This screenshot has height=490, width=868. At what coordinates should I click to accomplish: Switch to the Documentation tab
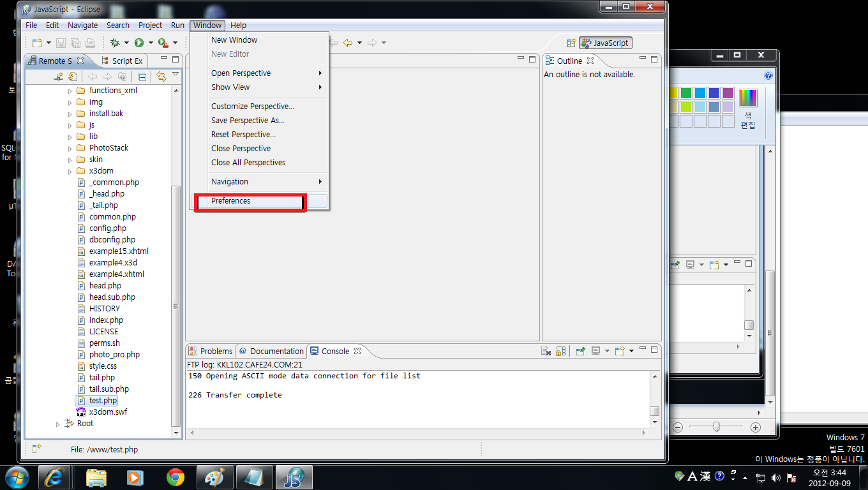(x=271, y=351)
